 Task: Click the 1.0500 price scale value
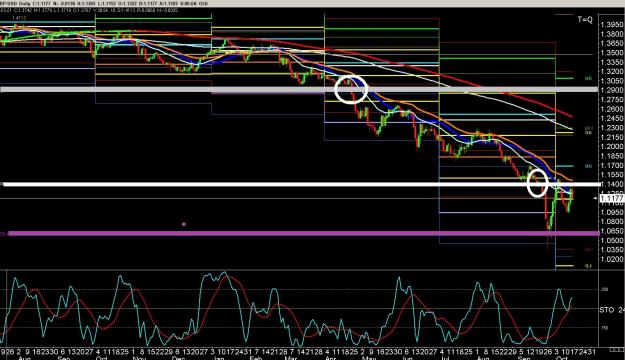(x=612, y=240)
